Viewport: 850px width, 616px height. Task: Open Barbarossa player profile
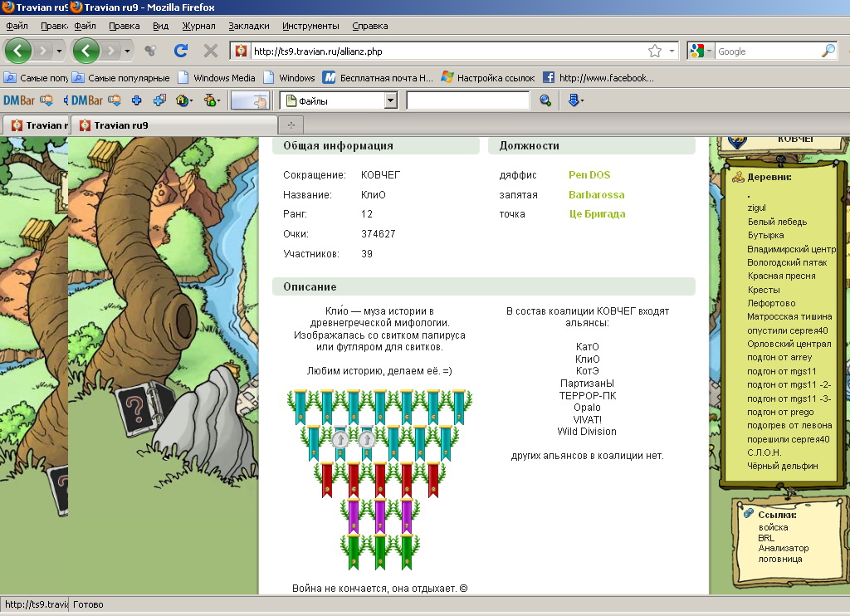coord(596,194)
